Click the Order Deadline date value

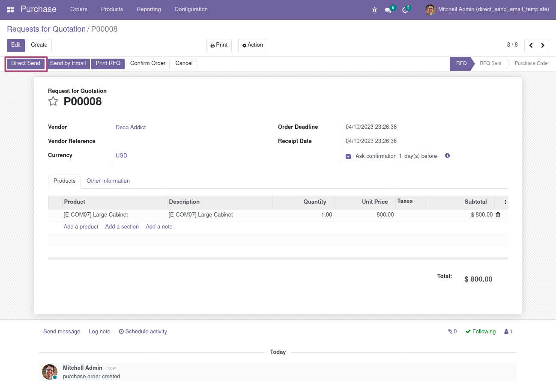coord(371,127)
